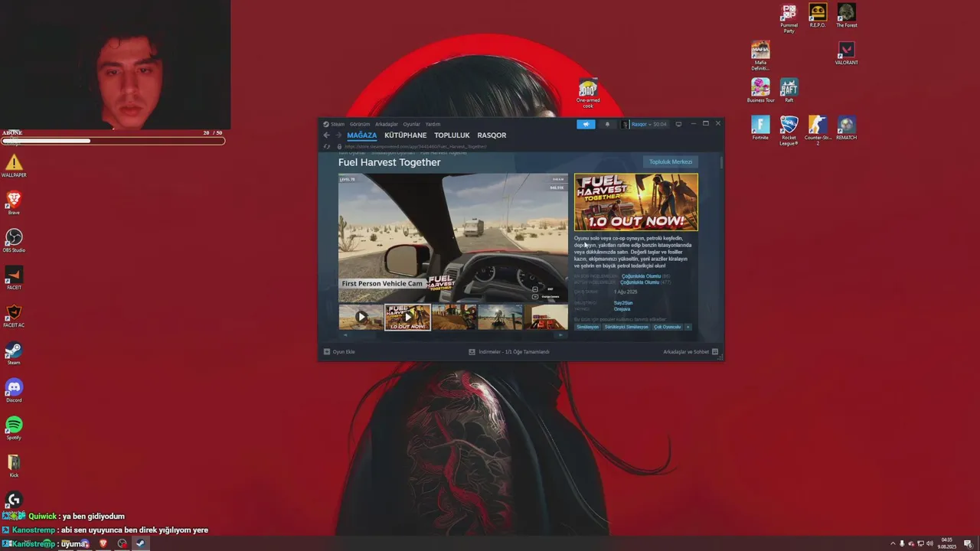The image size is (980, 551).
Task: Open FACEIT AC desktop shortcut
Action: pos(14,316)
